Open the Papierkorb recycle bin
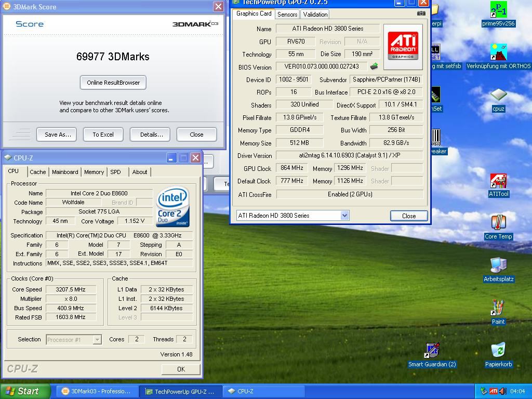Viewport: 532px width, 399px height. [x=498, y=351]
